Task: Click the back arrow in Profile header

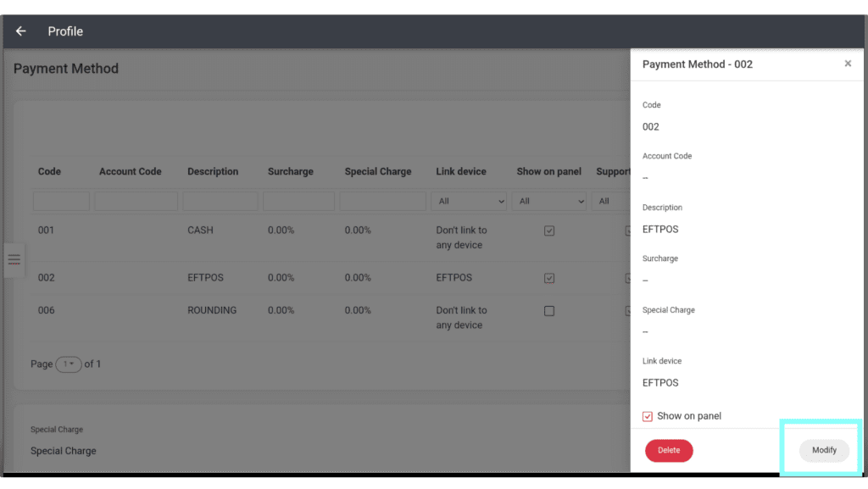Action: [x=21, y=31]
